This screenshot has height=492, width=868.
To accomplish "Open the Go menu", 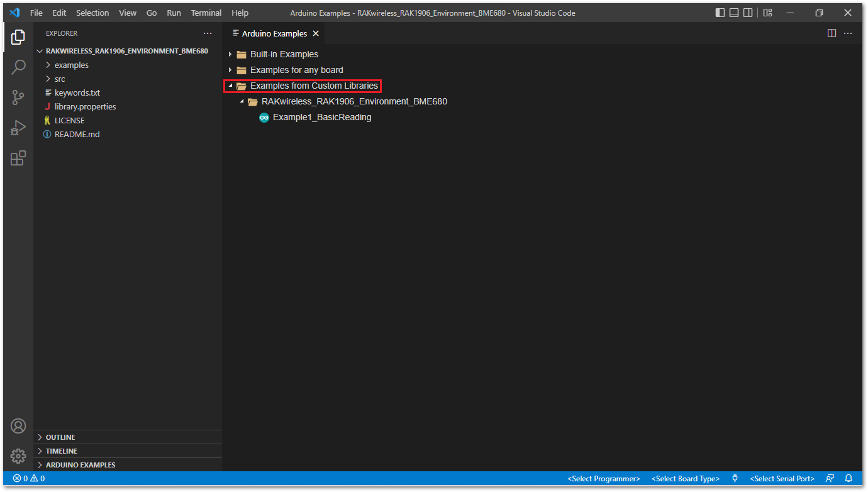I will (x=152, y=13).
